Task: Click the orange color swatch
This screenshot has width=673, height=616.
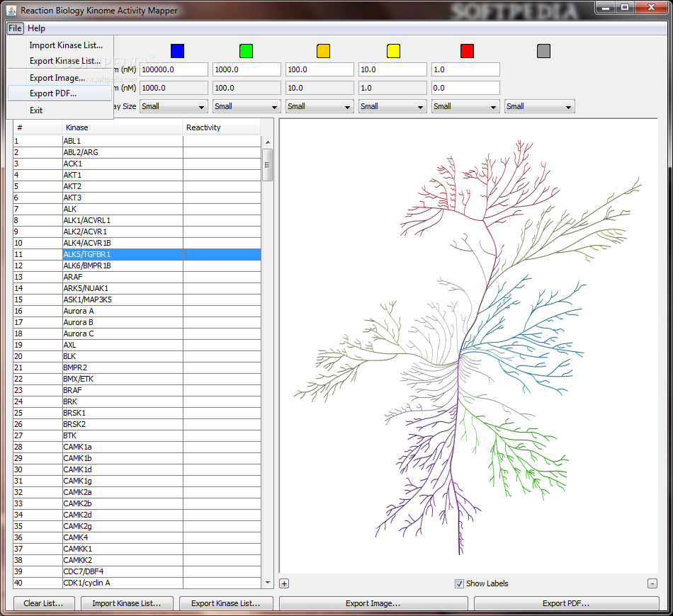Action: coord(323,50)
